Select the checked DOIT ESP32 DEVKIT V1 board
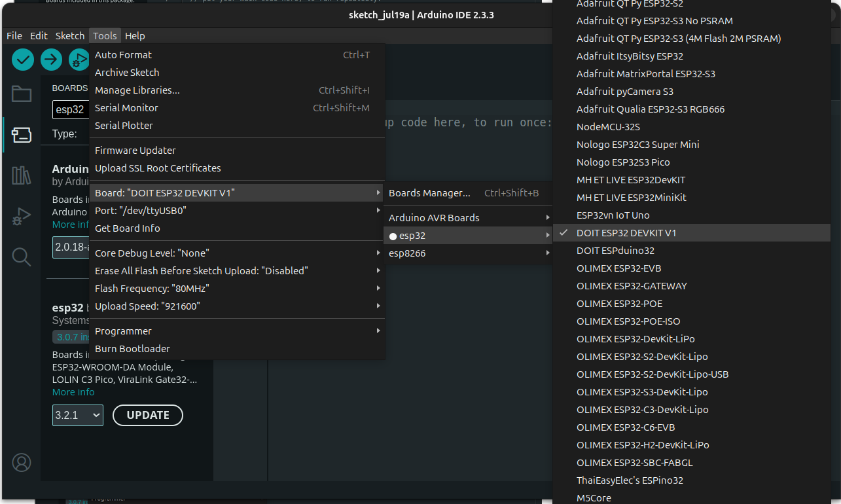Image resolution: width=841 pixels, height=504 pixels. click(x=691, y=233)
